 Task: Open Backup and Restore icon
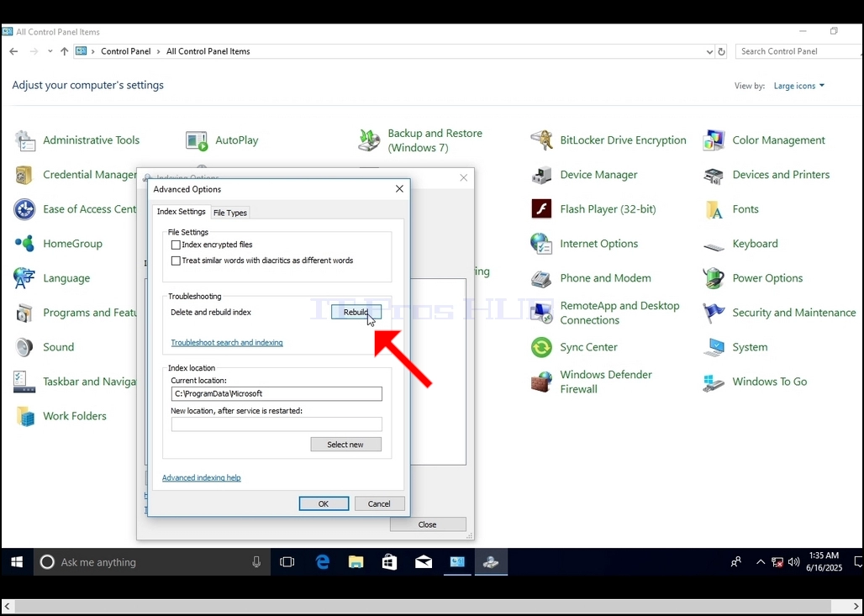point(369,140)
